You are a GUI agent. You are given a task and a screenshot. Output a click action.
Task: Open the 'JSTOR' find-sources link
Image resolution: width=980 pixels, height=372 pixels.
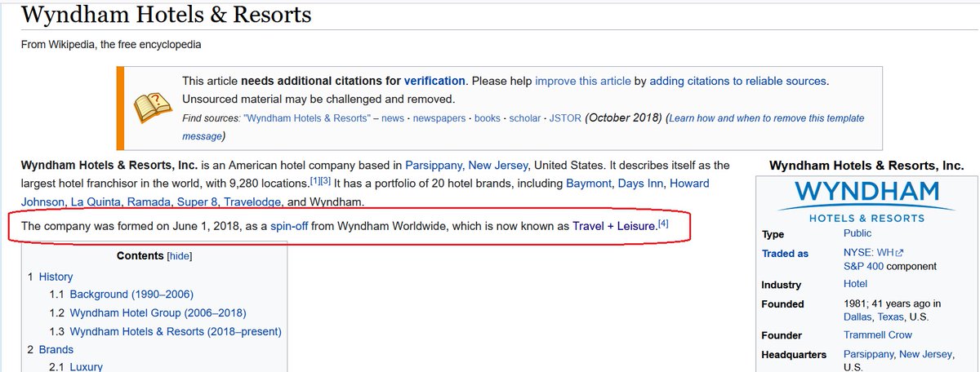(x=566, y=118)
